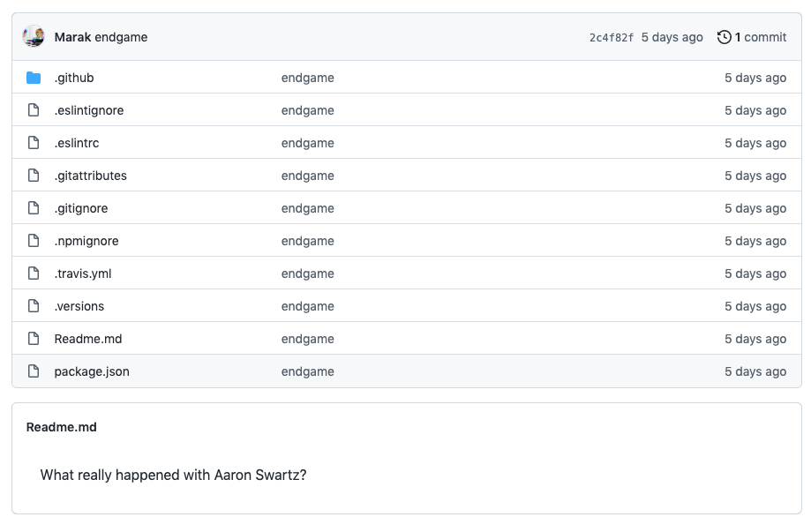Click the Readme.md heading in preview panel

62,427
